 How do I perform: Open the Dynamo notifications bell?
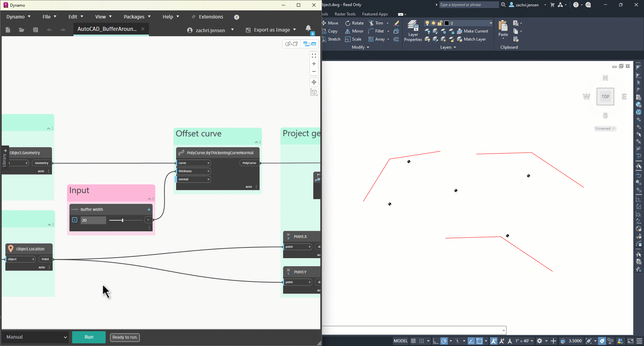coord(308,28)
